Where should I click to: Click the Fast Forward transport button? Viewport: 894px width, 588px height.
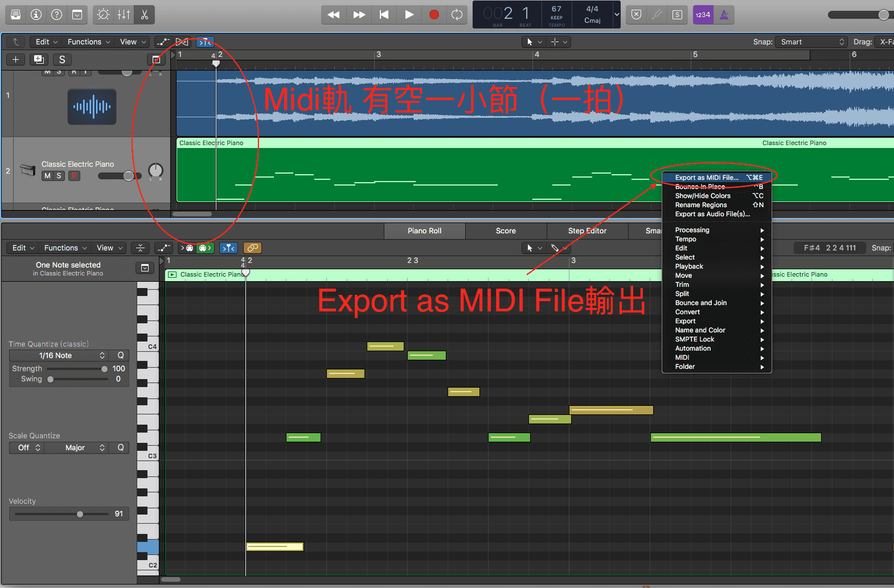point(359,15)
